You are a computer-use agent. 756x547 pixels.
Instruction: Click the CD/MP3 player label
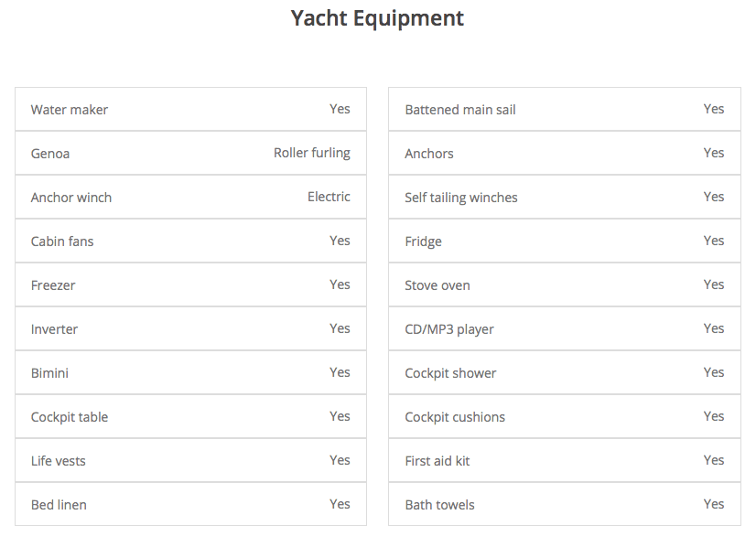(449, 329)
